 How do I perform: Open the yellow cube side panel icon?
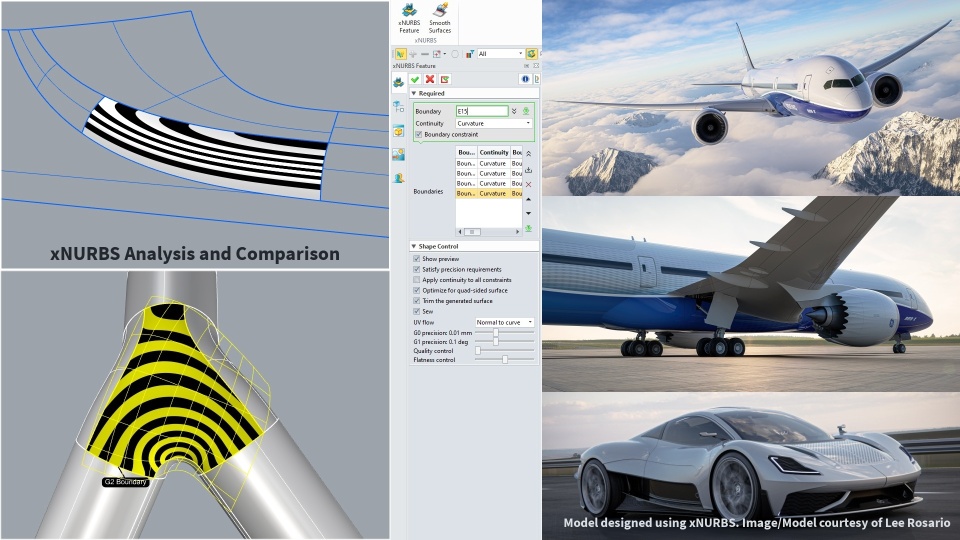click(399, 132)
